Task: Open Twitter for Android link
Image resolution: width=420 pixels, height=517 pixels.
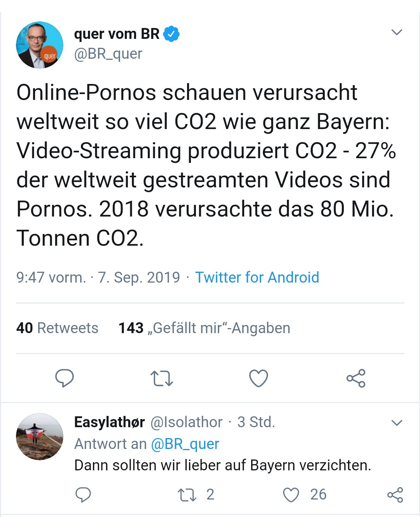Action: 257,278
